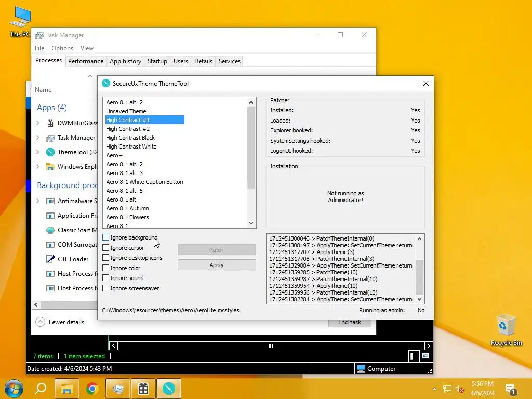Click the DWMBlurGlass process icon
532x399 pixels.
point(50,123)
